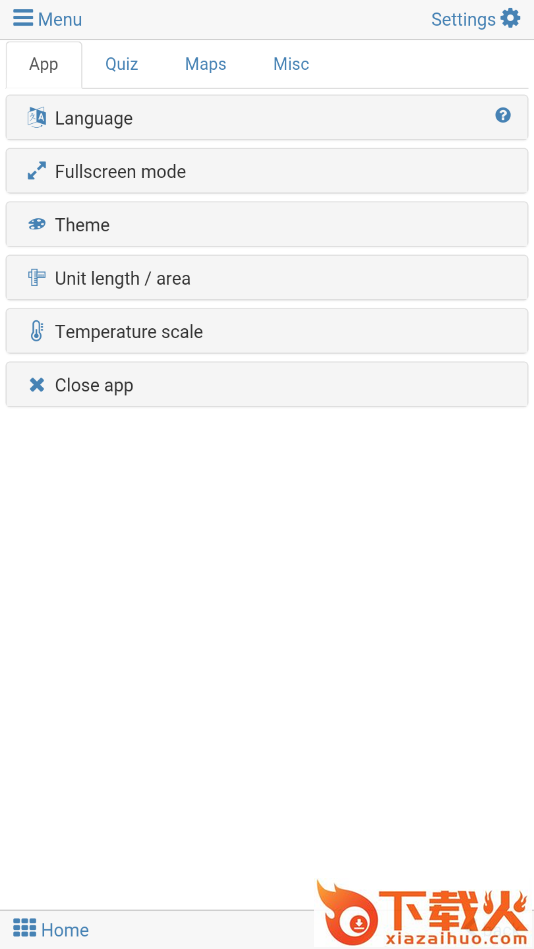The height and width of the screenshot is (949, 534).
Task: Click the Fullscreen mode arrows icon
Action: tap(36, 171)
